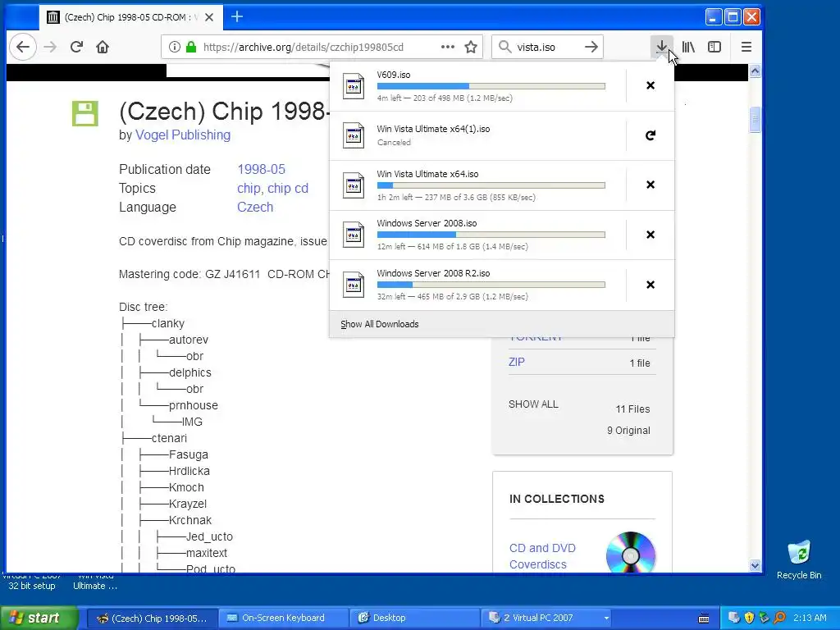Cancel Win Vista Ultimate x64.iso download
The width and height of the screenshot is (840, 630).
(x=651, y=185)
